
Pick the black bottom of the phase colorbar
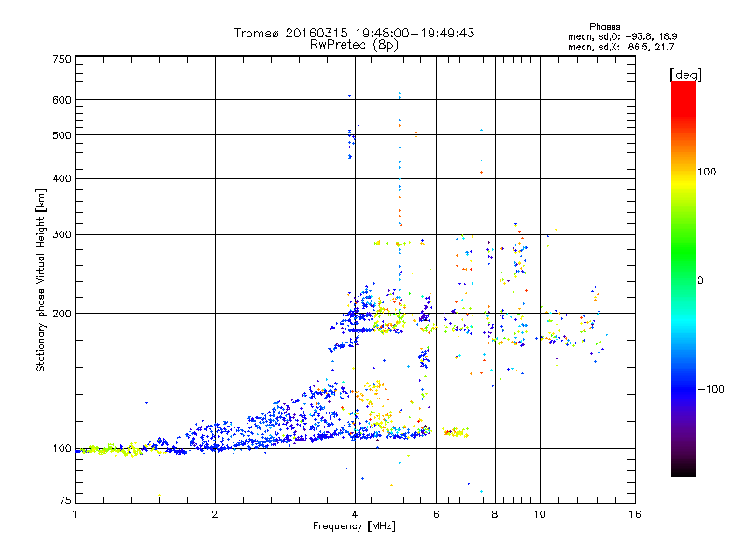coord(684,469)
